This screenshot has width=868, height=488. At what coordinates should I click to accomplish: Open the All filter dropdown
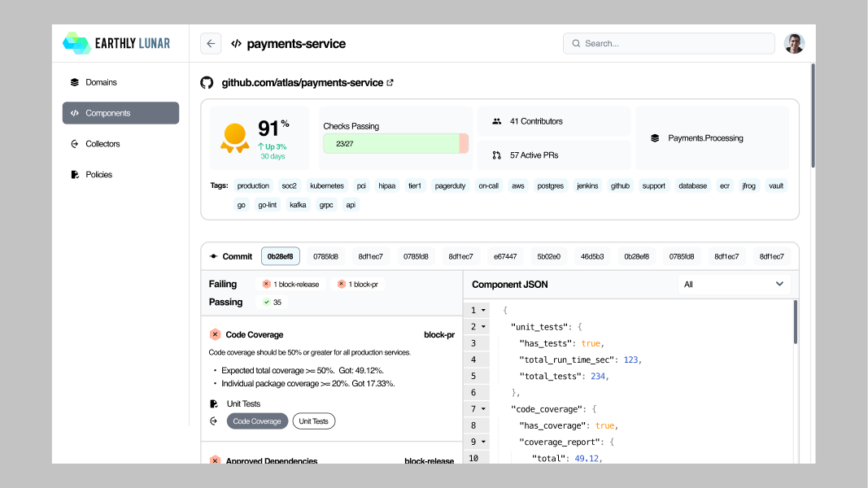coord(734,285)
